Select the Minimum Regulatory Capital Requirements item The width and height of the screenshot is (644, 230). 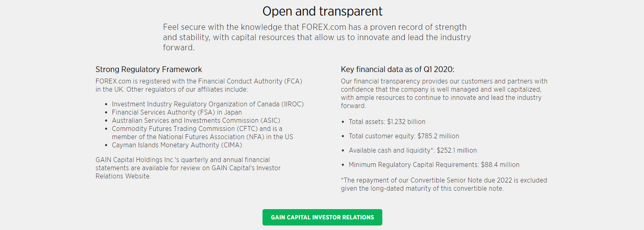tap(434, 165)
